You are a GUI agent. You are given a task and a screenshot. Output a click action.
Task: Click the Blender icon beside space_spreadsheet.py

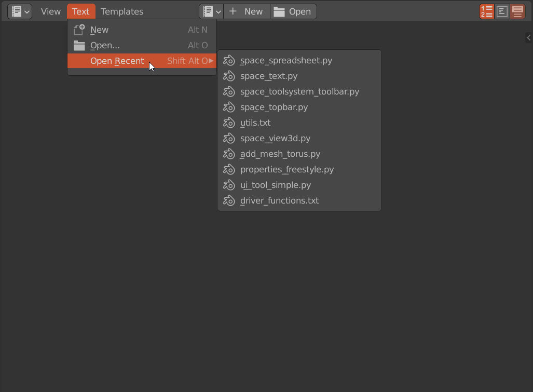pos(229,61)
